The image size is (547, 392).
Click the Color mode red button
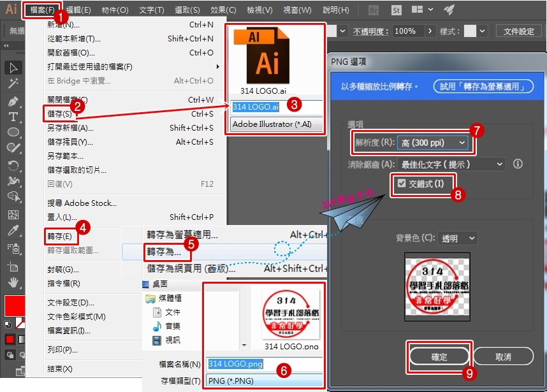point(10,339)
